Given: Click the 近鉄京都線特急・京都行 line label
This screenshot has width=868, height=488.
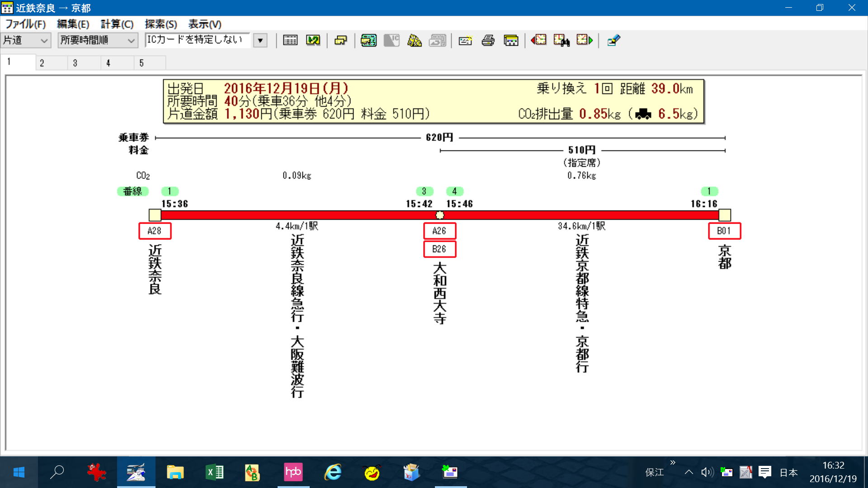Looking at the screenshot, I should (x=582, y=303).
